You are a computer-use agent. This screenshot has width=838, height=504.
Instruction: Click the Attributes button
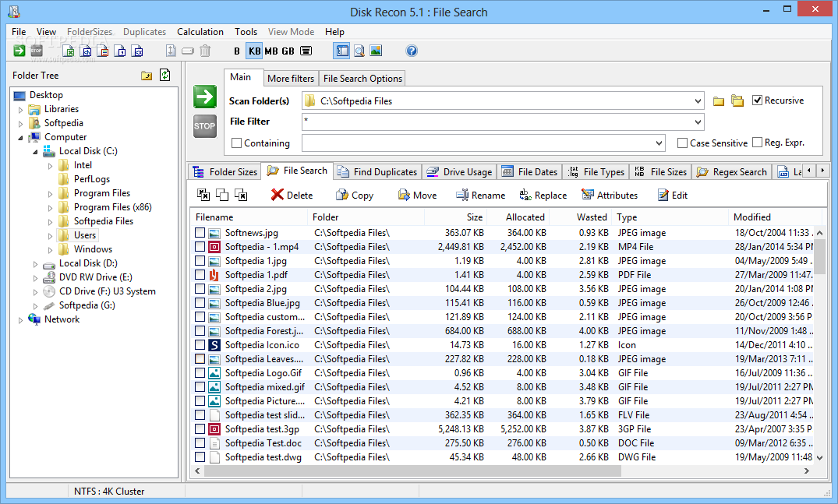tap(610, 196)
